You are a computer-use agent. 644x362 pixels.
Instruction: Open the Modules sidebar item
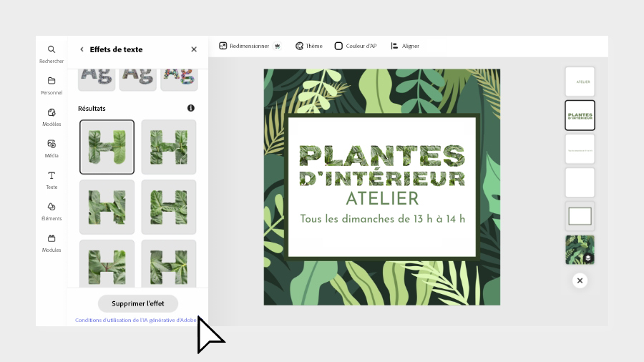[52, 243]
